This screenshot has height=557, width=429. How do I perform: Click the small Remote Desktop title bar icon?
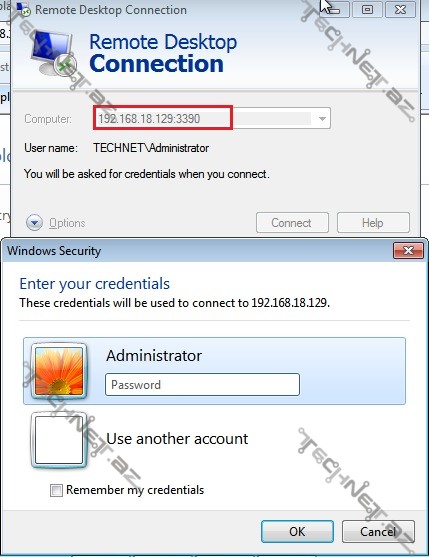tap(24, 10)
